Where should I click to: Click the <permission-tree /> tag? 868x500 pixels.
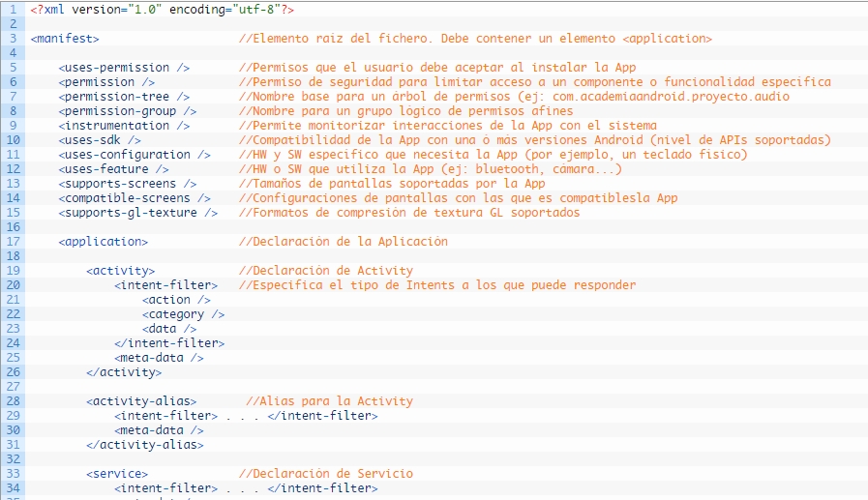pyautogui.click(x=124, y=97)
